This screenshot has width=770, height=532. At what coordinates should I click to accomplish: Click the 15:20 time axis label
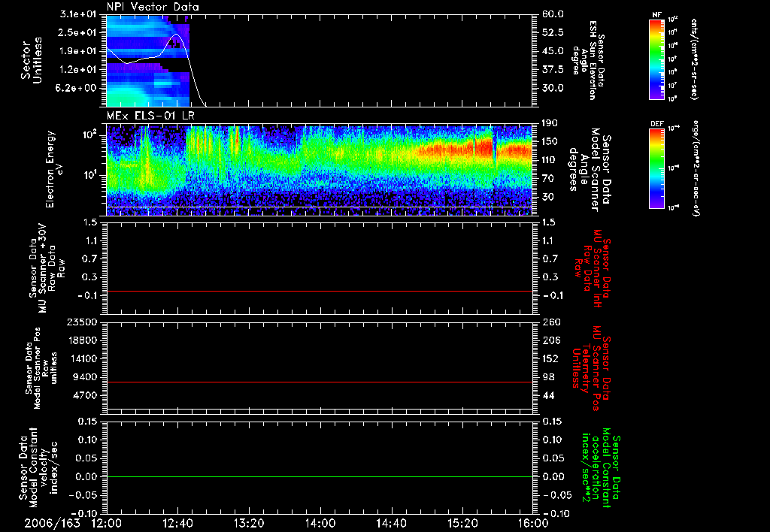[462, 523]
